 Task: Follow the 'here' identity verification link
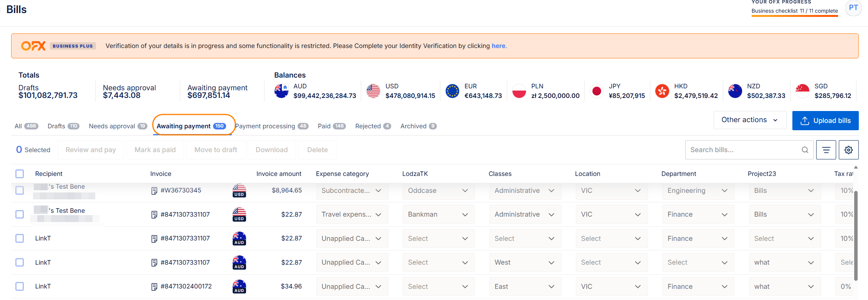(x=498, y=46)
